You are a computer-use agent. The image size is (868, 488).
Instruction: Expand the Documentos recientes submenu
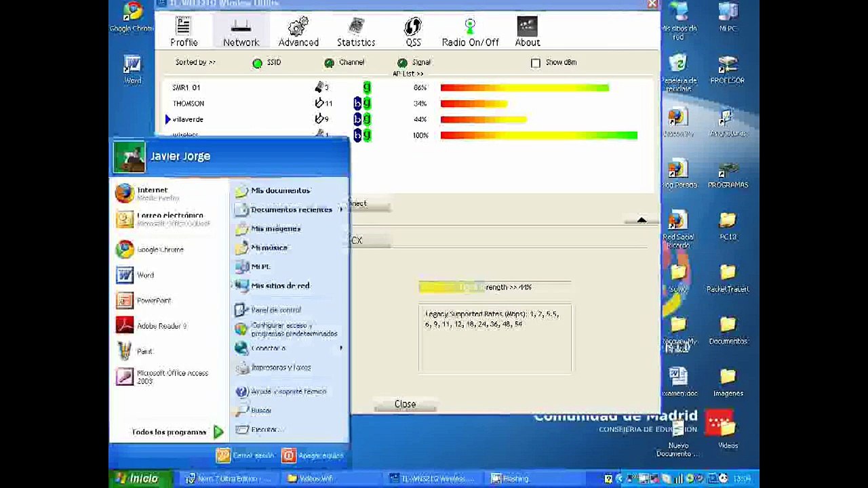(x=289, y=209)
